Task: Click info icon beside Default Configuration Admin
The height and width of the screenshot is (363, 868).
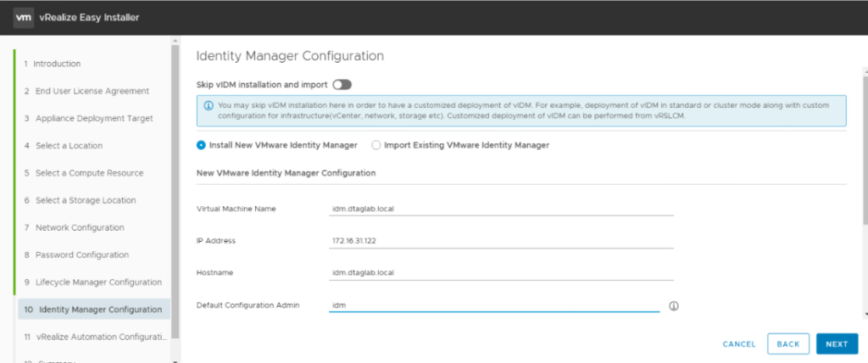Action: [675, 306]
